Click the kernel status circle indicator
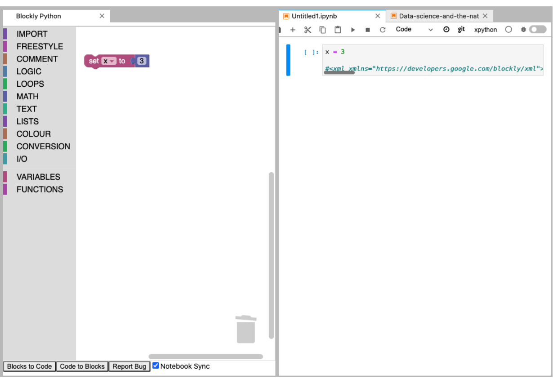 click(x=508, y=29)
